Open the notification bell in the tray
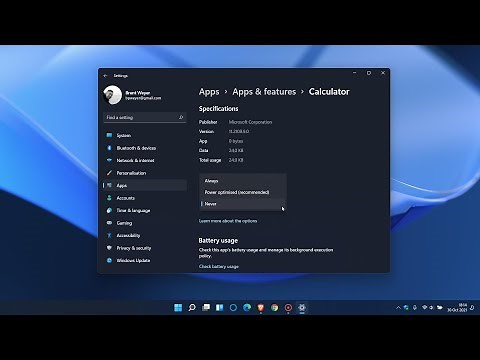 (x=472, y=308)
